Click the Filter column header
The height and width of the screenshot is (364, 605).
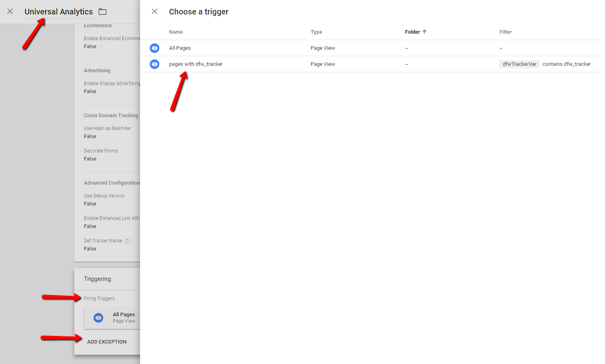tap(505, 32)
